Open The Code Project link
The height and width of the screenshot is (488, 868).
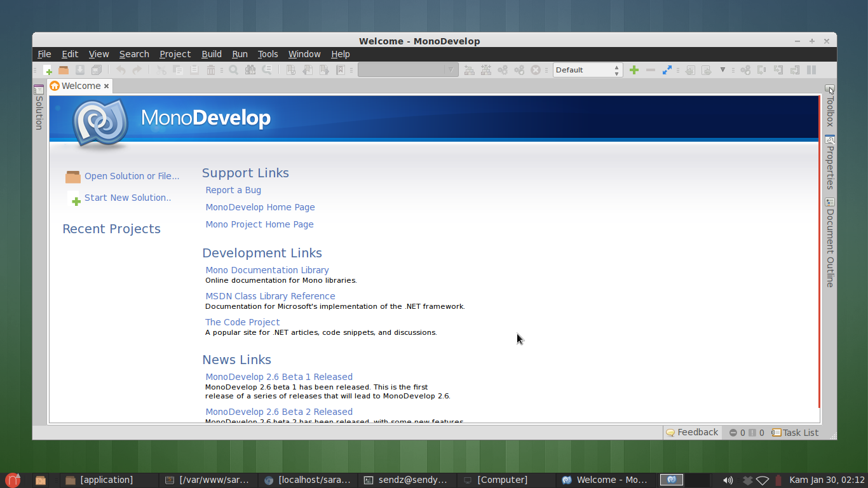click(242, 322)
